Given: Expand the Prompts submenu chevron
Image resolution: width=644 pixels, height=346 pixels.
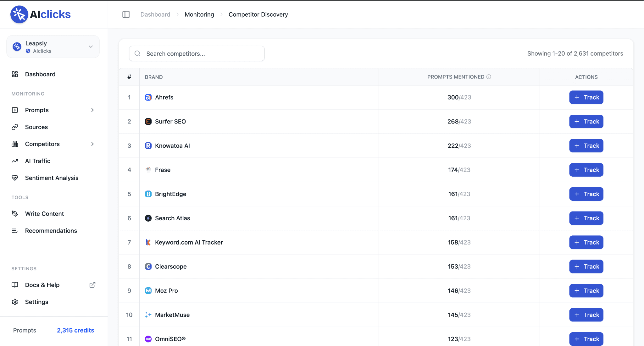Looking at the screenshot, I should pos(92,110).
